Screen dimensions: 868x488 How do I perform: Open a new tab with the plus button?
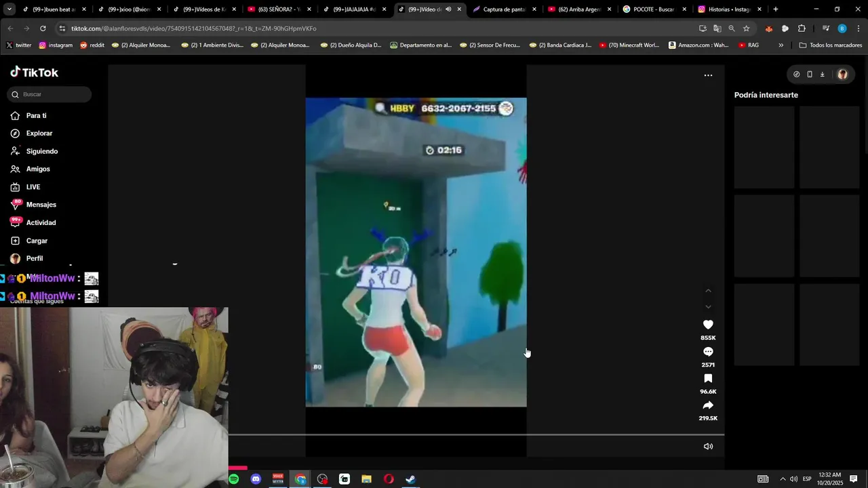776,9
